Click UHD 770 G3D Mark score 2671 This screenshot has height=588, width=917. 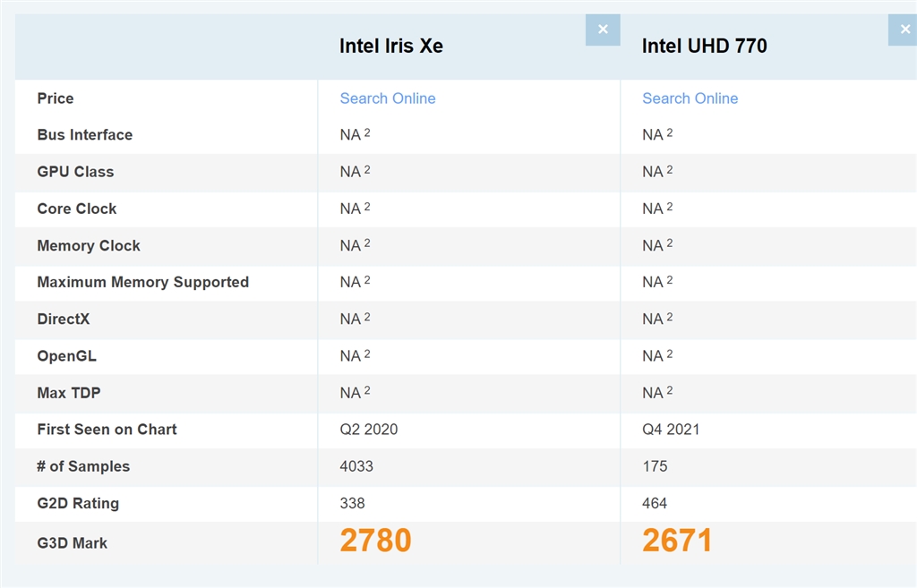pos(677,541)
